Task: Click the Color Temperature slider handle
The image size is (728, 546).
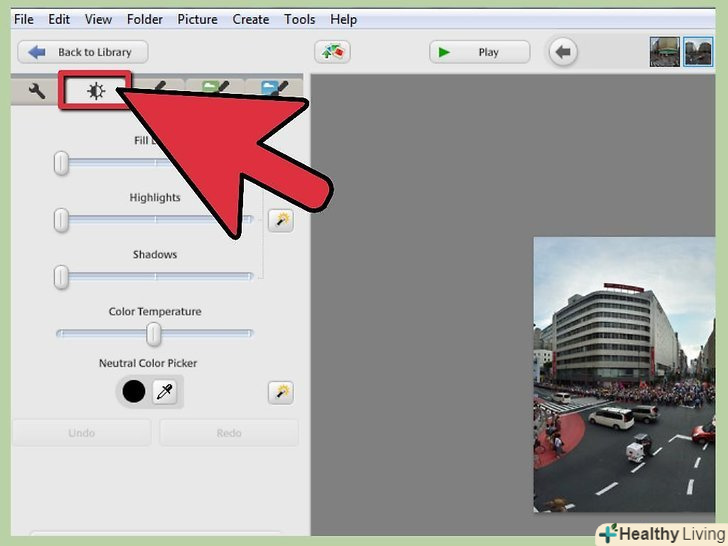Action: [154, 334]
